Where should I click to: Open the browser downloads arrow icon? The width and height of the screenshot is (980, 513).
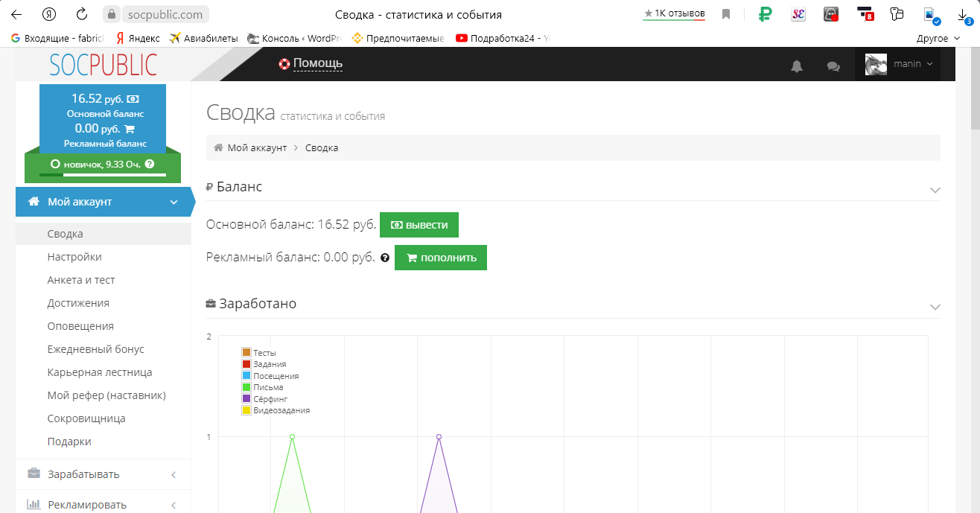(x=963, y=14)
